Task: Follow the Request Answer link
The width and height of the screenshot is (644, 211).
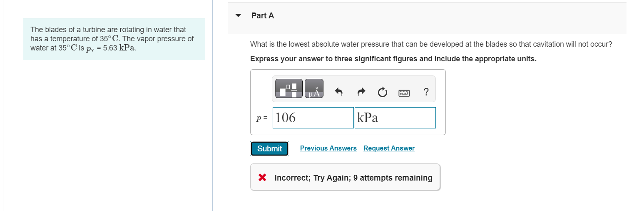Action: pos(389,148)
